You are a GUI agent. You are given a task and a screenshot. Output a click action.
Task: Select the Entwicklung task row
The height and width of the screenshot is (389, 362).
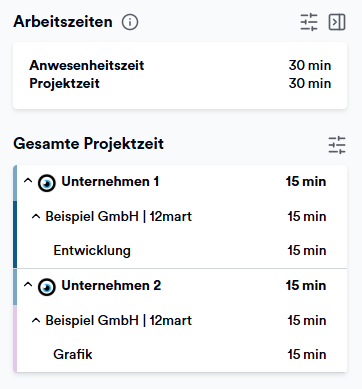pyautogui.click(x=182, y=251)
